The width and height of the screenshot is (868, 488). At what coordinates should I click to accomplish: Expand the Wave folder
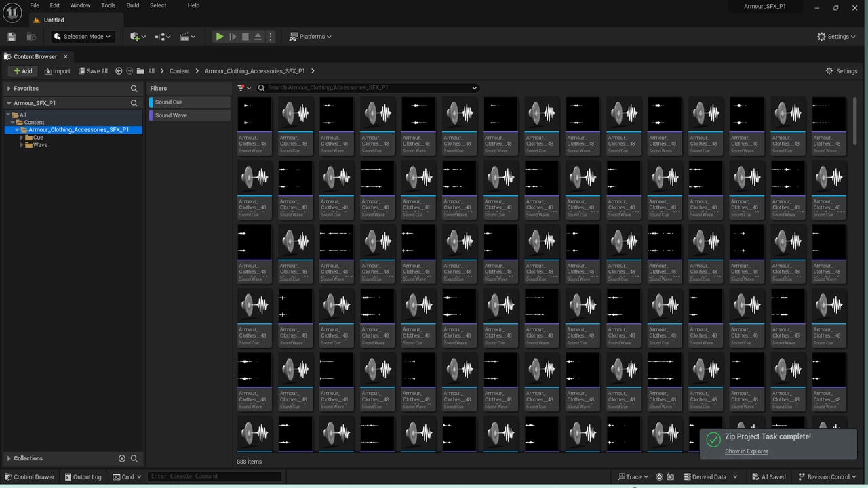point(22,144)
